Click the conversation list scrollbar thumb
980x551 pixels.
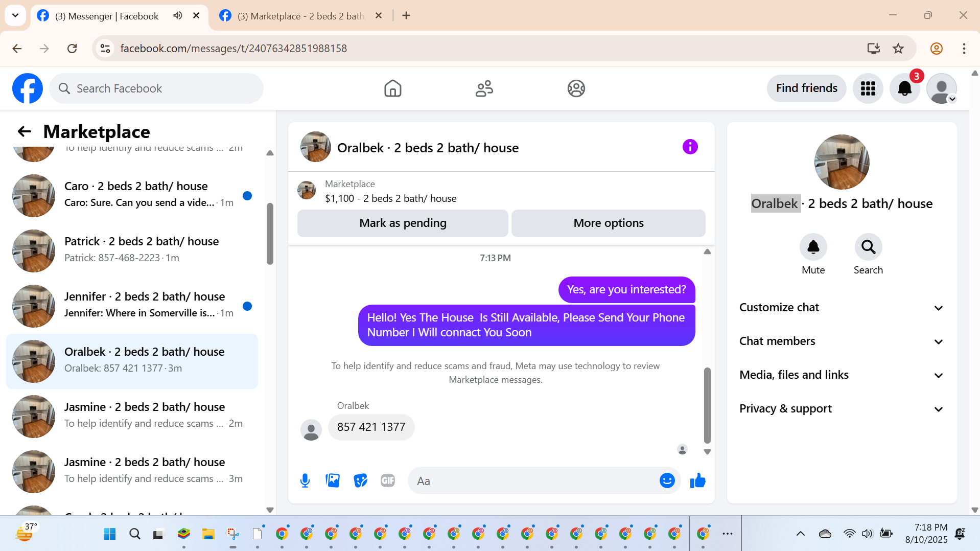click(x=270, y=234)
